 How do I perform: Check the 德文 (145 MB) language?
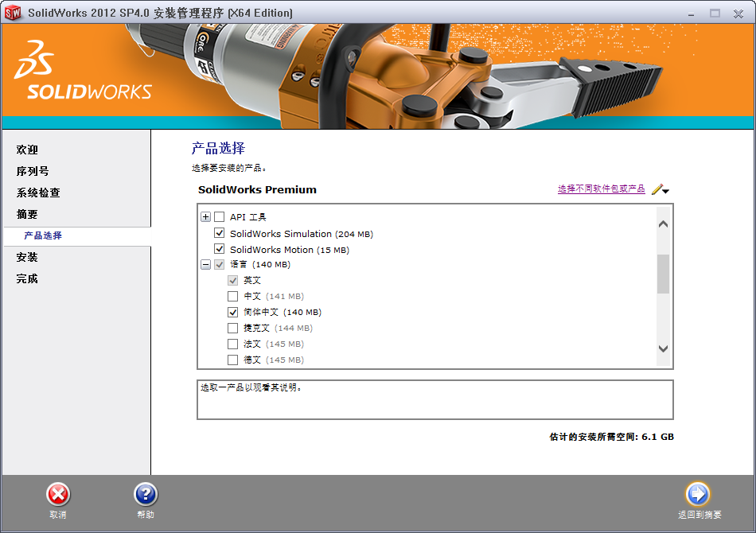coord(233,360)
